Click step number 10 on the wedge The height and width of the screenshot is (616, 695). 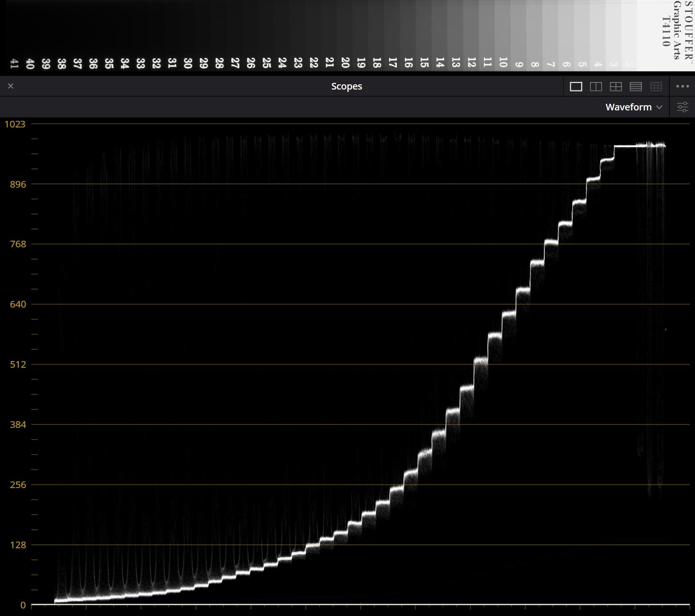503,63
